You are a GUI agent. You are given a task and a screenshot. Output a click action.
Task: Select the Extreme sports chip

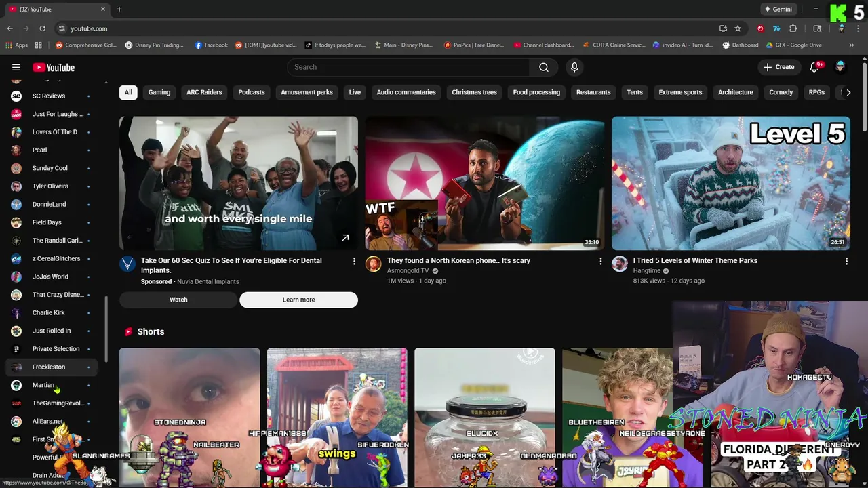(680, 92)
